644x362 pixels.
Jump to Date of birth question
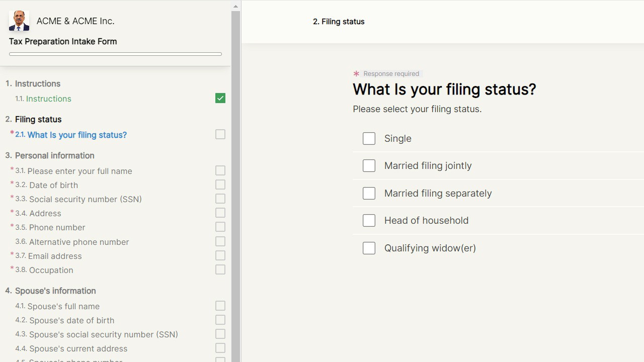[x=60, y=185]
